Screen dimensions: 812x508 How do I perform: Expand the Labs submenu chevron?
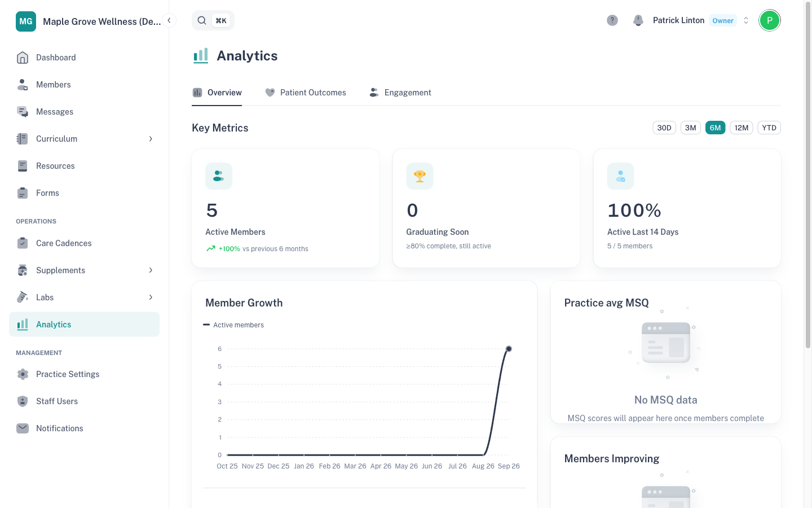[x=151, y=297]
